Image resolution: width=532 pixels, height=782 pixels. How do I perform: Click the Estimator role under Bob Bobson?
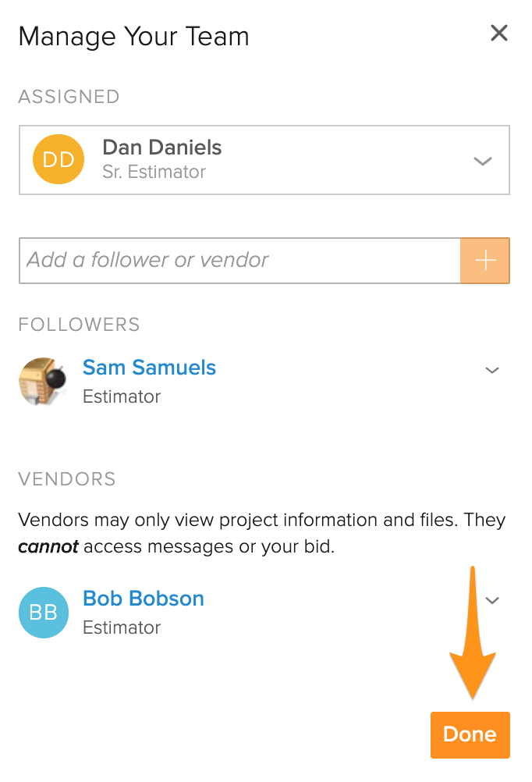pos(122,627)
